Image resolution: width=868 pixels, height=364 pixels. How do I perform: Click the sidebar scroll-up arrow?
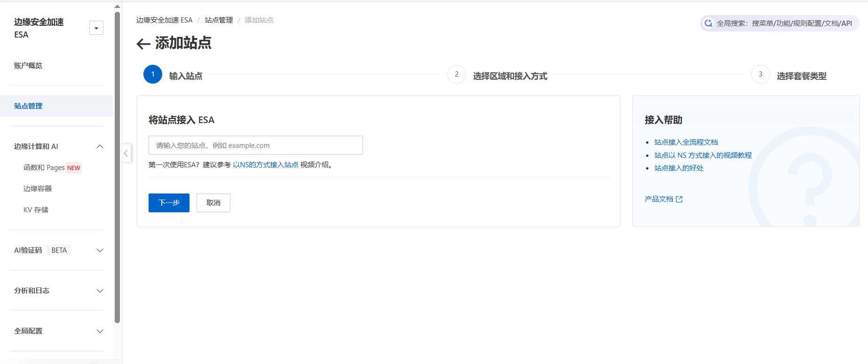[117, 7]
